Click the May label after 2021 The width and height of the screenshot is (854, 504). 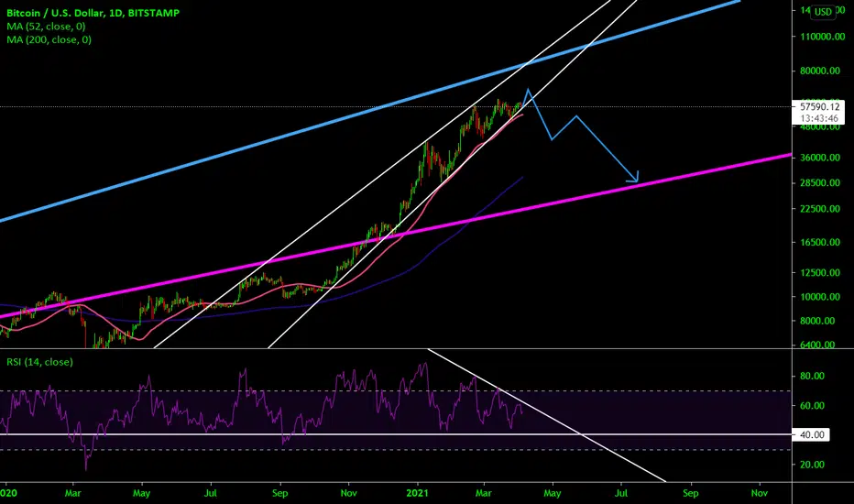(x=552, y=493)
